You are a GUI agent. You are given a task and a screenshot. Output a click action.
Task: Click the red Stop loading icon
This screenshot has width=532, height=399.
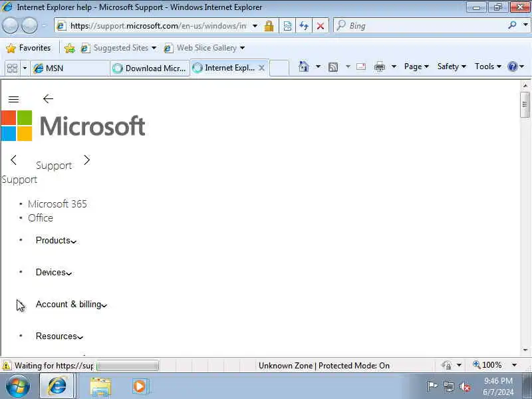(321, 26)
